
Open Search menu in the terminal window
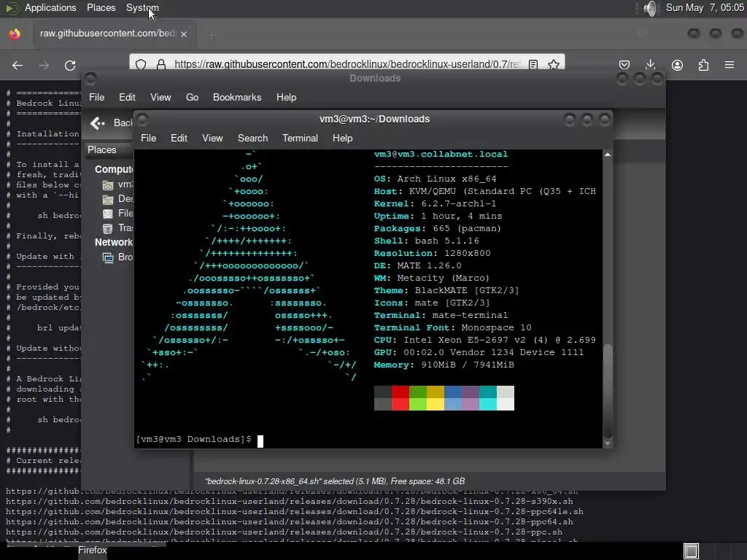[x=253, y=138]
